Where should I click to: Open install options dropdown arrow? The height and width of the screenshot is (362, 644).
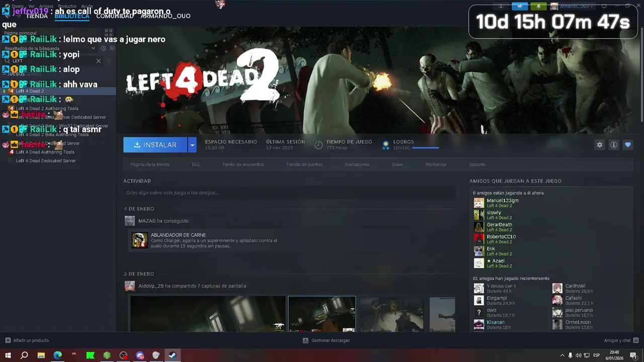192,145
